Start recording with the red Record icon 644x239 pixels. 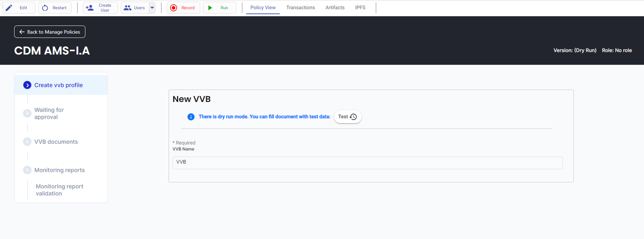coord(174,8)
